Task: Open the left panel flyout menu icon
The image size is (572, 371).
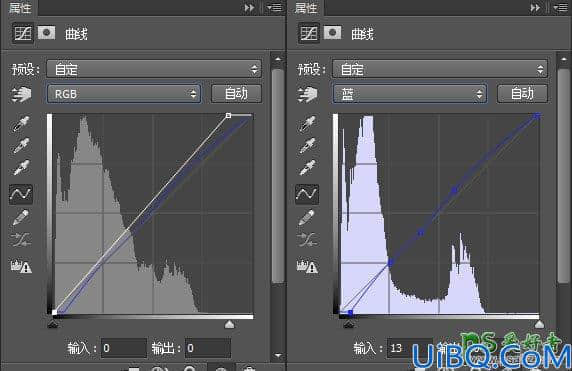Action: [x=274, y=7]
